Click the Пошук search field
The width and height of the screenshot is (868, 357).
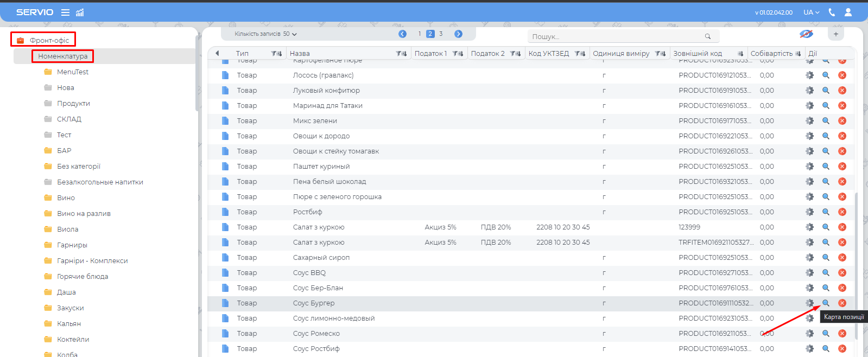tap(616, 36)
